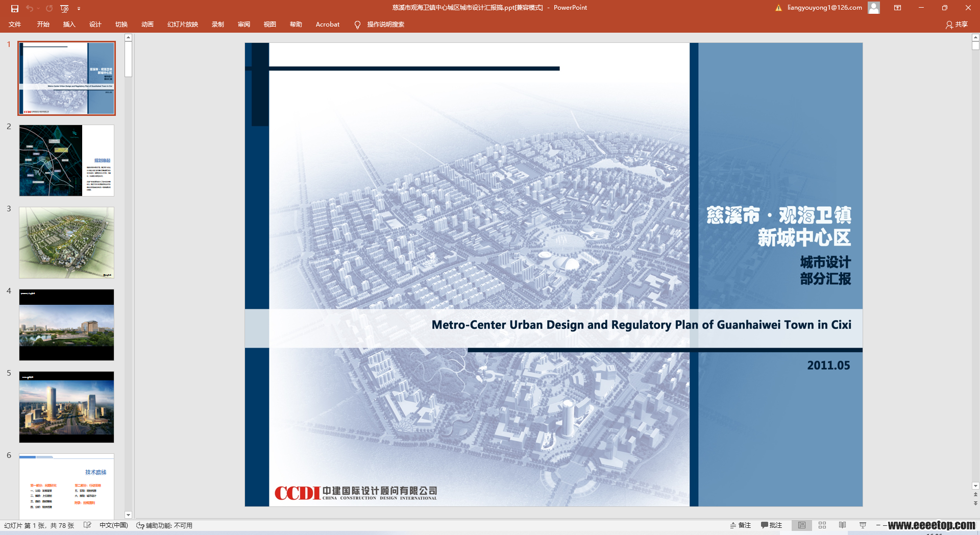This screenshot has height=535, width=980.
Task: Click slide count 幻灯片 第 1 张 indicator
Action: (x=39, y=525)
